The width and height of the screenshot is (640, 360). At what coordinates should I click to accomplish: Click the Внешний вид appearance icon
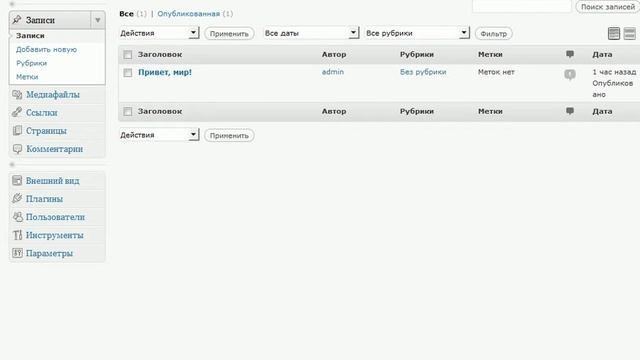pos(17,180)
